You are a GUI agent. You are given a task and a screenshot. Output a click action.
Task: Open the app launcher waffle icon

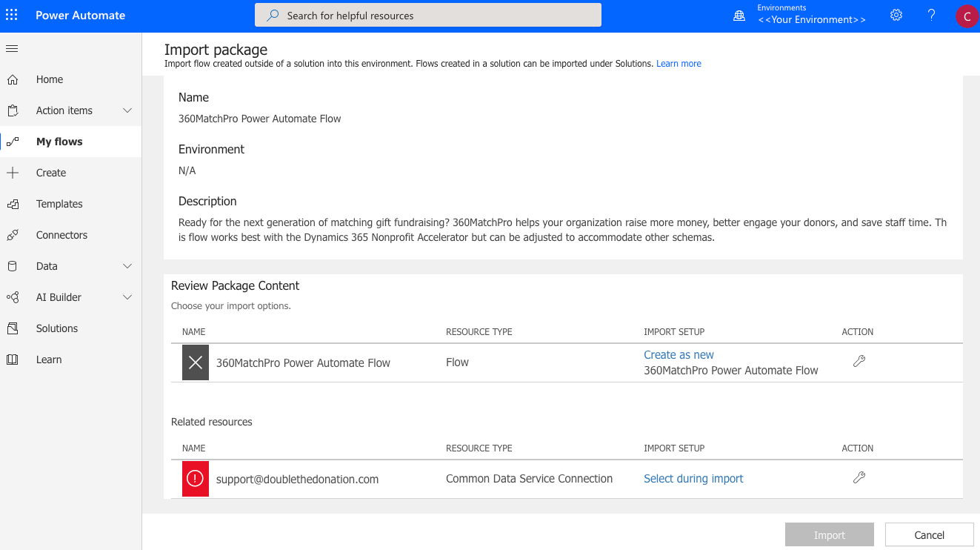(x=12, y=15)
